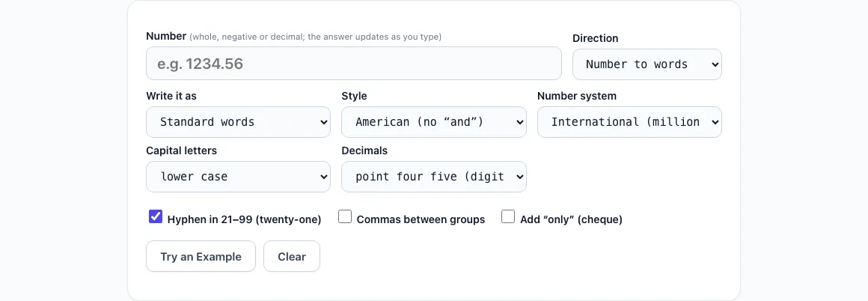The image size is (868, 301).
Task: Tick the Add "only" (cheque) checkbox
Action: [508, 216]
